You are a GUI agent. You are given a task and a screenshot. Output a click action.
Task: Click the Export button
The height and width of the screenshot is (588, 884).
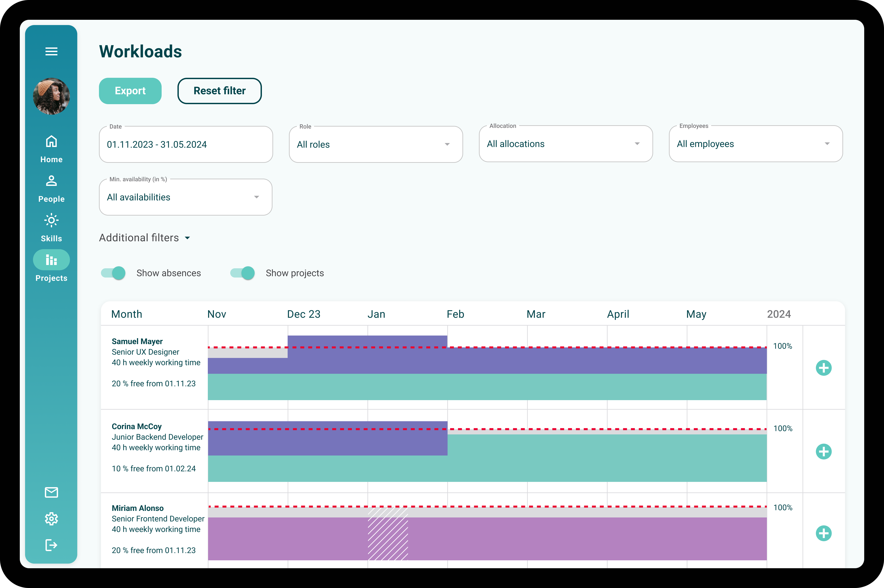click(x=130, y=91)
